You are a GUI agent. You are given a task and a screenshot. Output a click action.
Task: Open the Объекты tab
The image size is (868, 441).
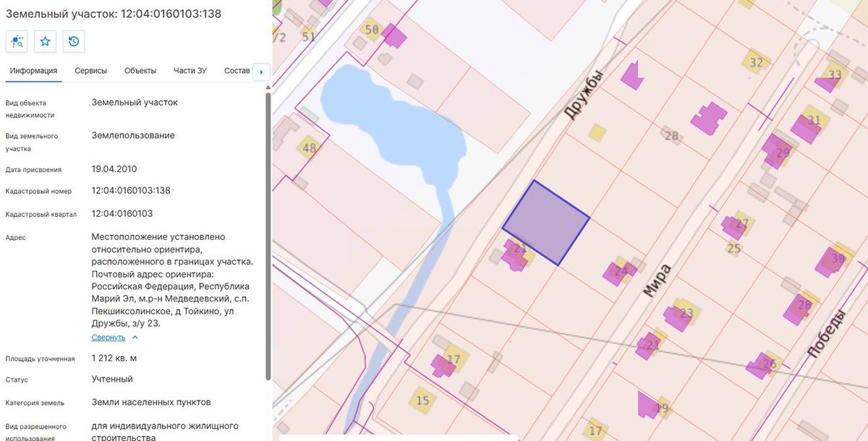point(140,71)
